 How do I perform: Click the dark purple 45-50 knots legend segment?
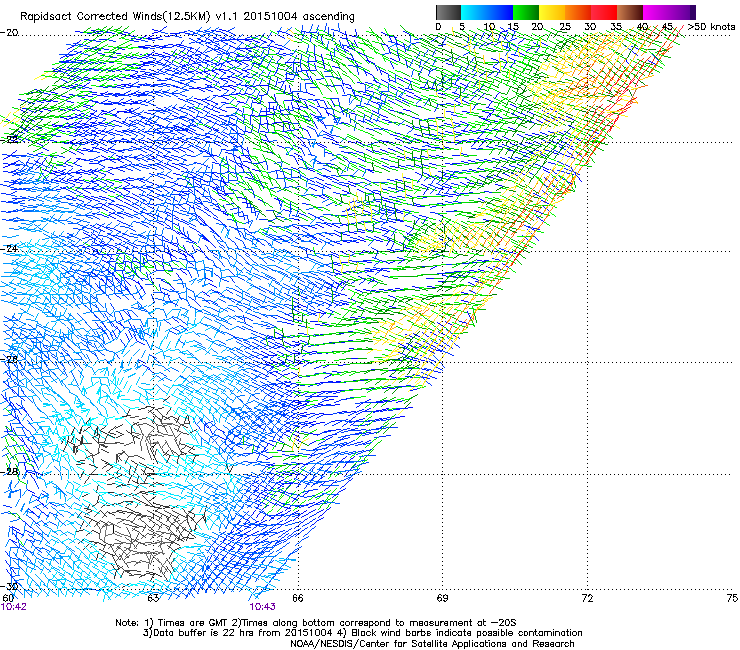click(682, 12)
